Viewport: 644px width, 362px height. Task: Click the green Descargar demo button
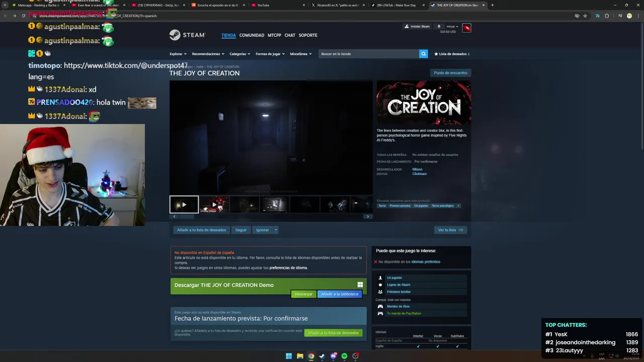coord(303,294)
